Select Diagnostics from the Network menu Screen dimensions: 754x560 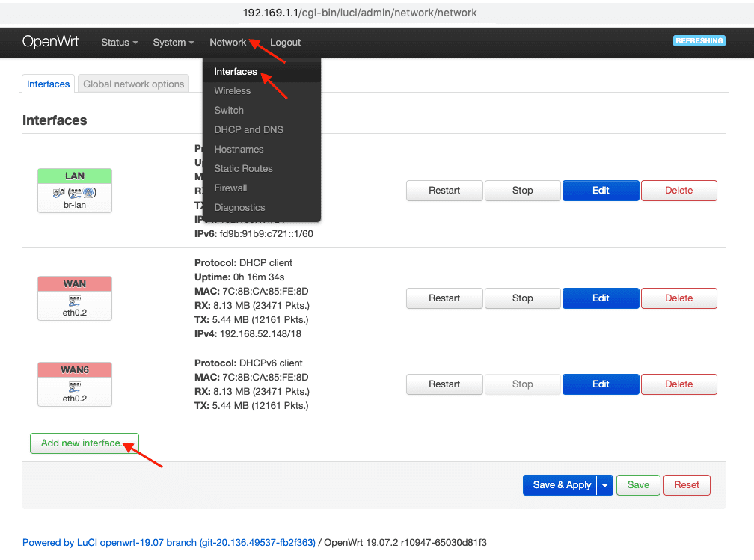pyautogui.click(x=239, y=208)
